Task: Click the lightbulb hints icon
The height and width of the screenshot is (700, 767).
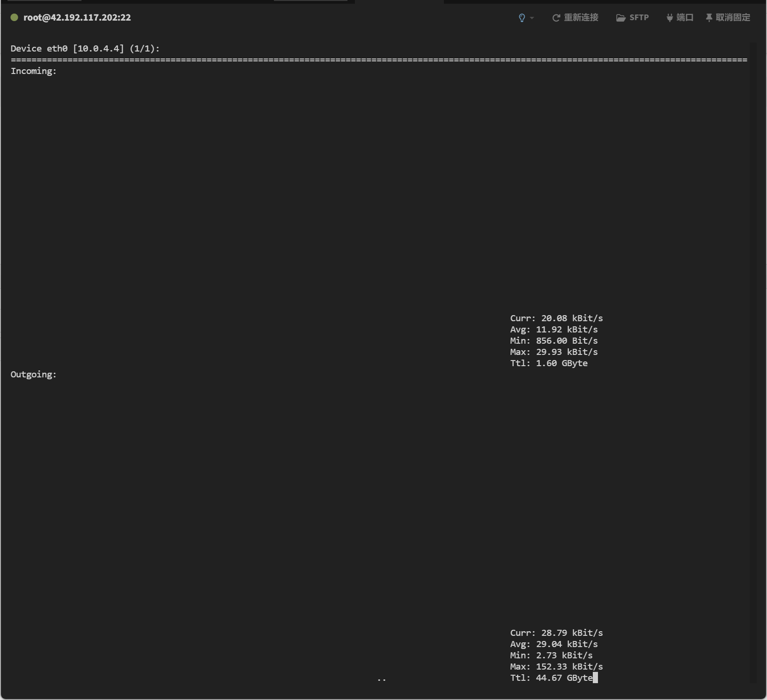Action: pos(522,18)
